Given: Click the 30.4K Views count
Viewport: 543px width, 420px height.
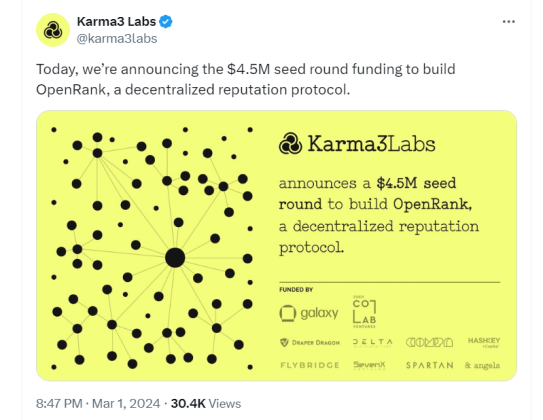Looking at the screenshot, I should coord(206,403).
